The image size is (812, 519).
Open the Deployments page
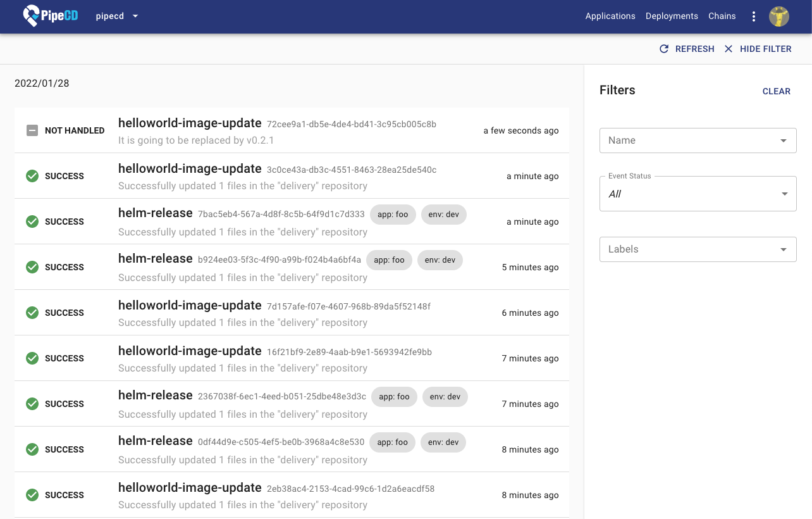pyautogui.click(x=672, y=16)
